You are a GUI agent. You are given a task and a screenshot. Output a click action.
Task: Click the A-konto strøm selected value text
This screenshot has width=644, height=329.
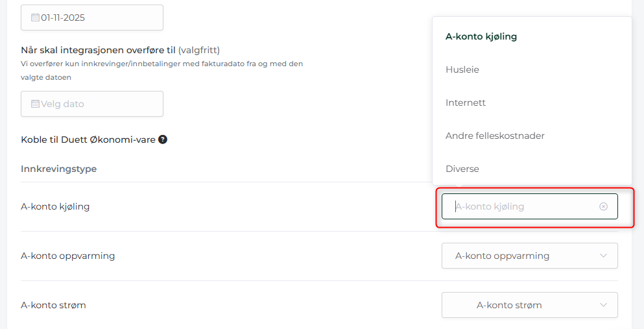(x=509, y=305)
